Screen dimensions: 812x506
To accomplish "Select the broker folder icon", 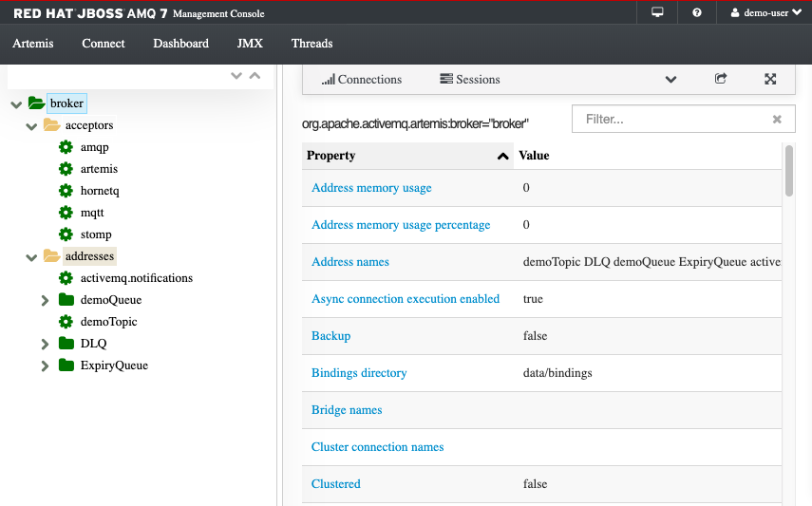I will coord(36,103).
